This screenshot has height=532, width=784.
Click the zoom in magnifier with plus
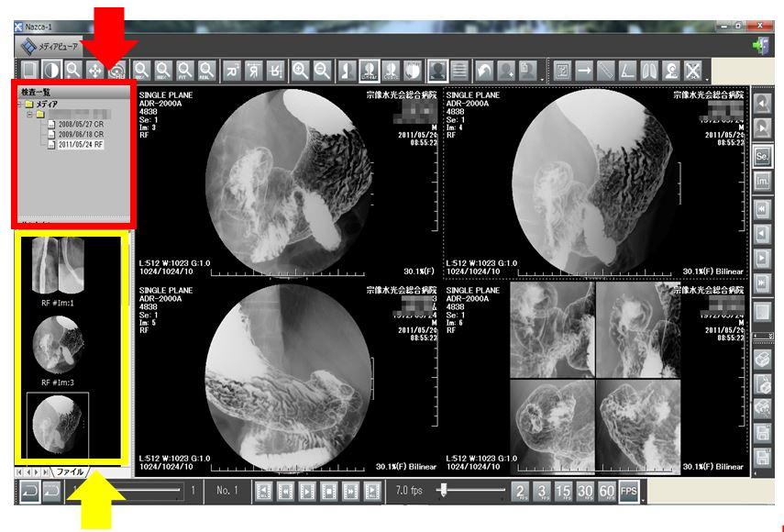pos(300,70)
